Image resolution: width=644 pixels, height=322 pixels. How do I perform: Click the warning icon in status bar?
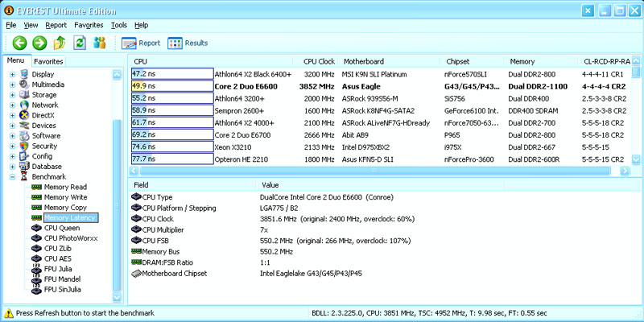9,313
